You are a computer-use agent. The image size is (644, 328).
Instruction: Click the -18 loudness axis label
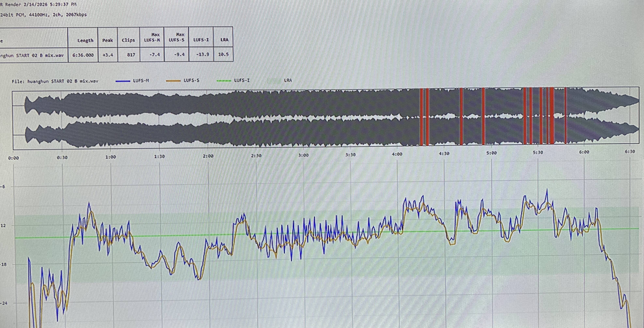click(x=3, y=264)
